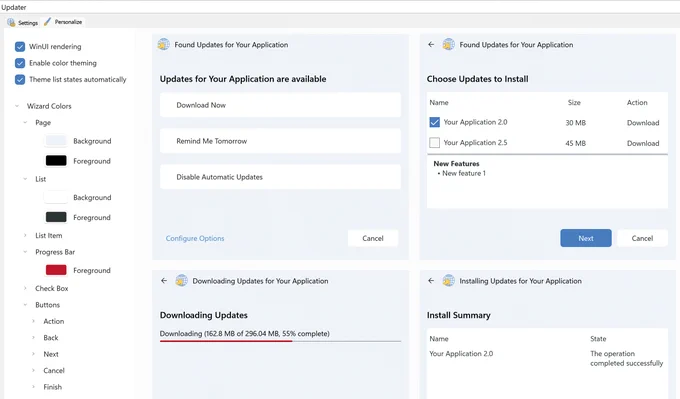Image resolution: width=680 pixels, height=399 pixels.
Task: Collapse the Wizard Colors tree node
Action: click(17, 106)
